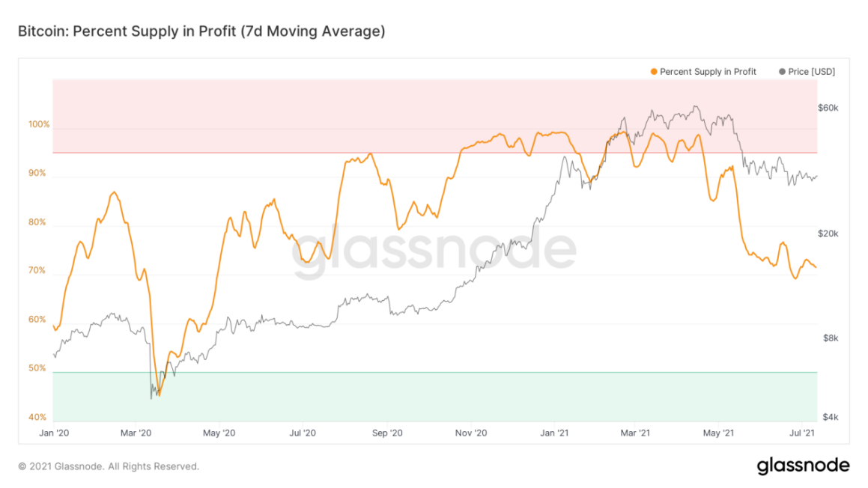
Task: Toggle the Price [USD] series legend label
Action: [x=812, y=72]
